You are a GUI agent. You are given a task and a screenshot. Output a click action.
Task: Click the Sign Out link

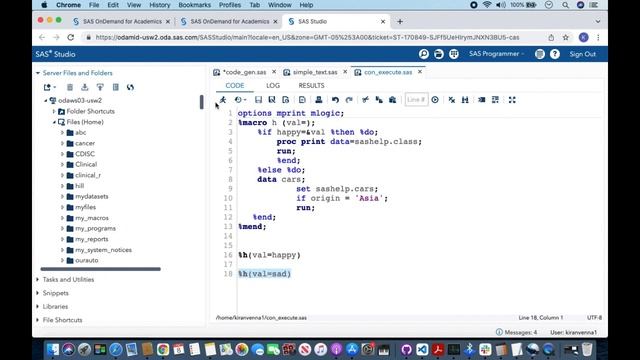(582, 54)
